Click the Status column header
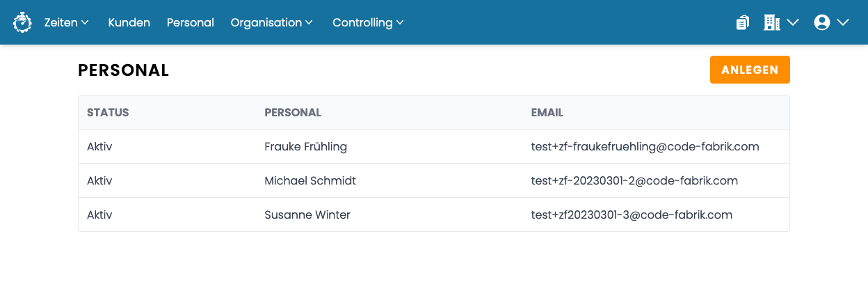The width and height of the screenshot is (868, 296). pos(108,112)
